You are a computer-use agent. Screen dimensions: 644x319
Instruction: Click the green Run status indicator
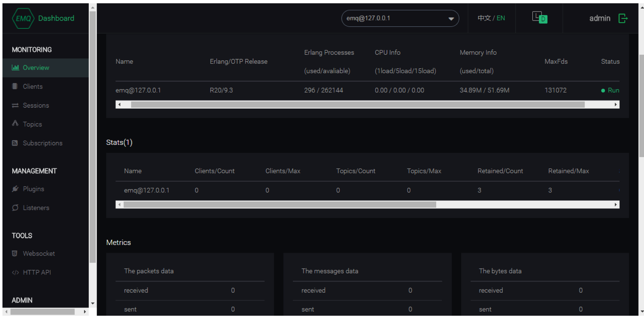(610, 90)
